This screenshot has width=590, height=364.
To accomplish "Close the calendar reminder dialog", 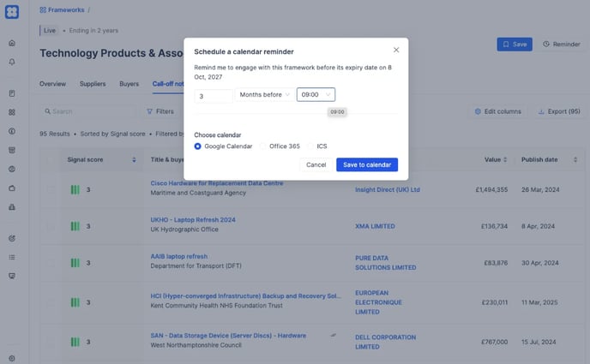I will click(396, 50).
